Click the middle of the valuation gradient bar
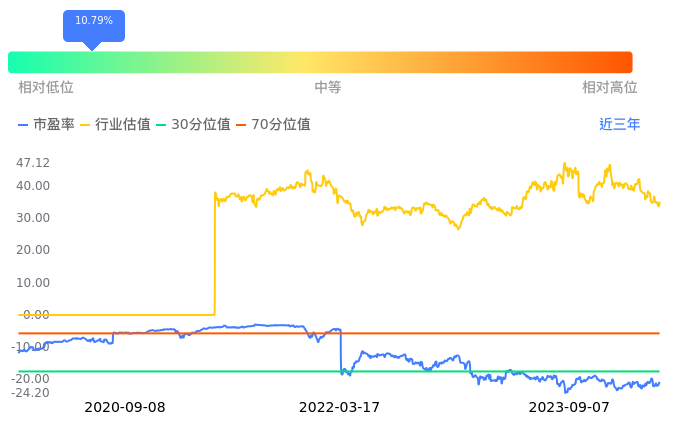This screenshot has height=442, width=686. (x=320, y=62)
